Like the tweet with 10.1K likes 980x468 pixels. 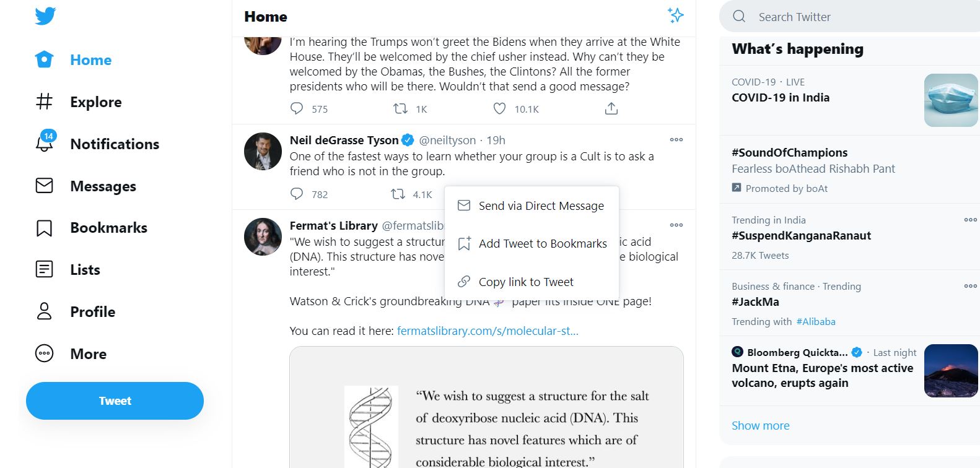pos(500,109)
